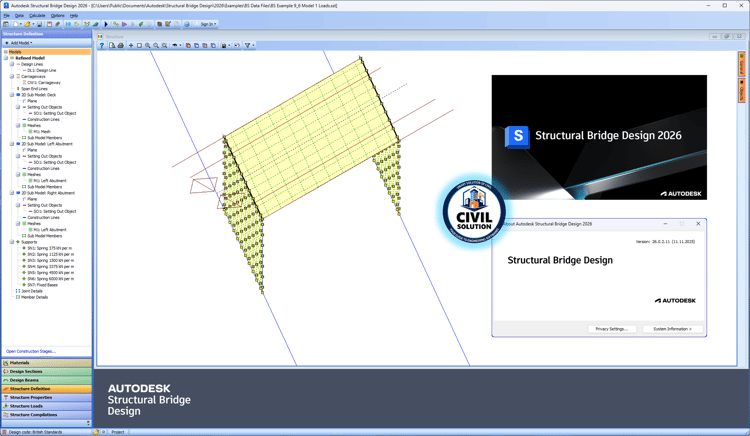Collapse the Refined Model tree node
Screen dimensions: 750x436
click(x=6, y=58)
